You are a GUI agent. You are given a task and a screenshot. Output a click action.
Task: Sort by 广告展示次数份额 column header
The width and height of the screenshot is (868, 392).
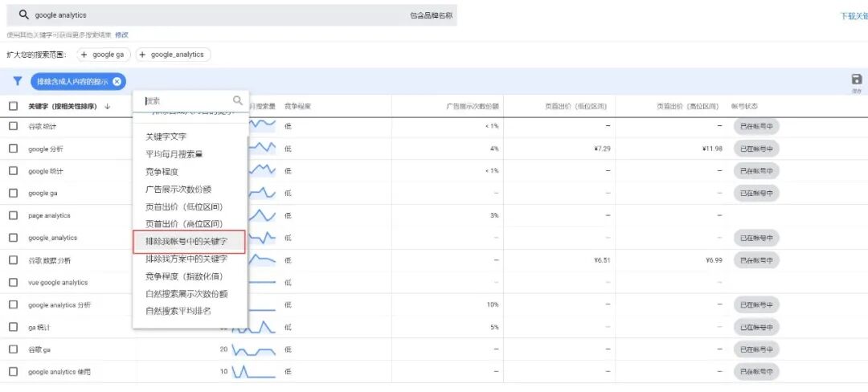(473, 106)
